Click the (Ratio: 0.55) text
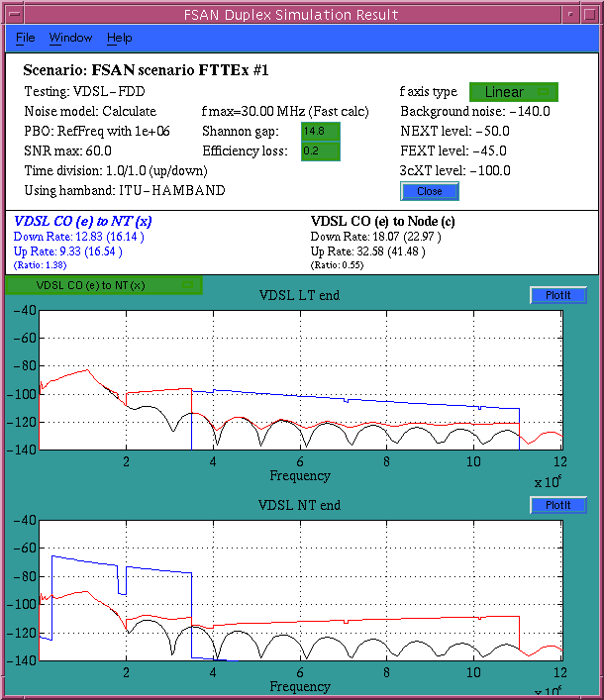 337,265
